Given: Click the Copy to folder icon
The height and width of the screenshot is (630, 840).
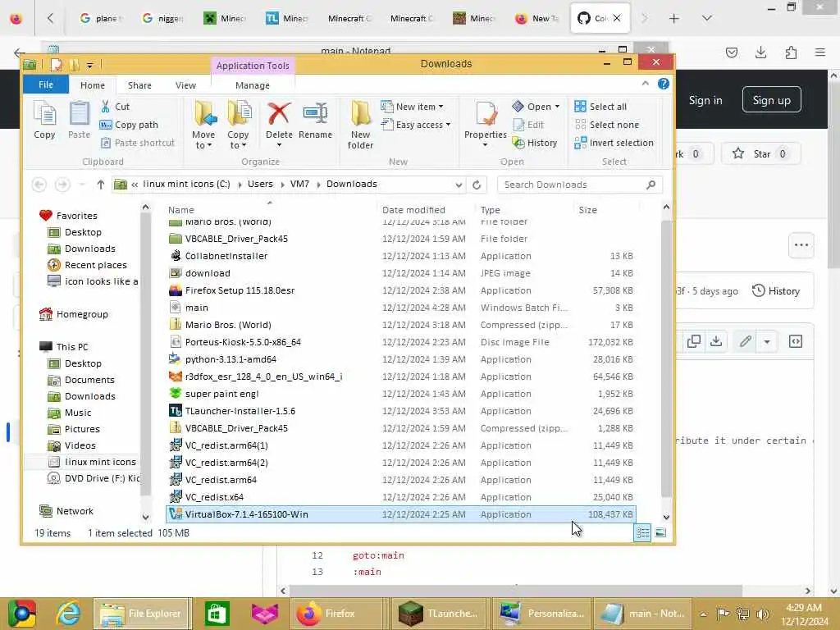Looking at the screenshot, I should [x=239, y=113].
